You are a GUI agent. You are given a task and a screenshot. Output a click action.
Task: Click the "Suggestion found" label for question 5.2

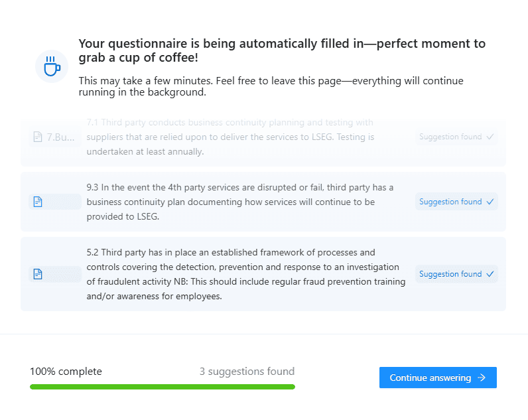click(450, 274)
